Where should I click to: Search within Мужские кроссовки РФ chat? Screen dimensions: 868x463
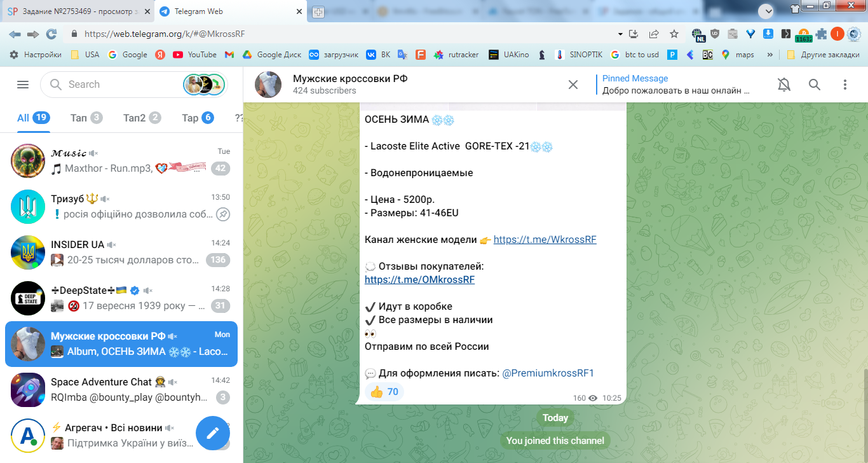tap(815, 85)
